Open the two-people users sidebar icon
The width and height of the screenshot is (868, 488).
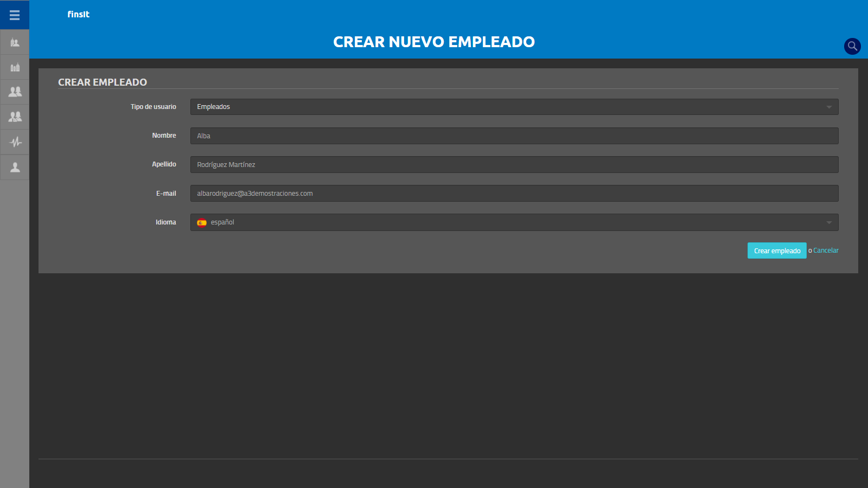coord(15,92)
